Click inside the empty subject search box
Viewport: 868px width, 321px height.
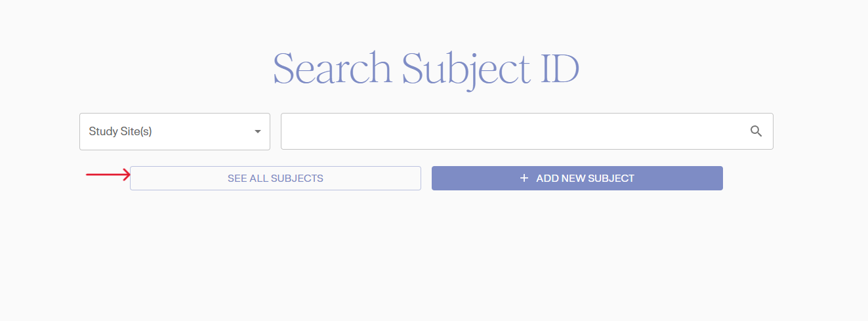pos(512,131)
